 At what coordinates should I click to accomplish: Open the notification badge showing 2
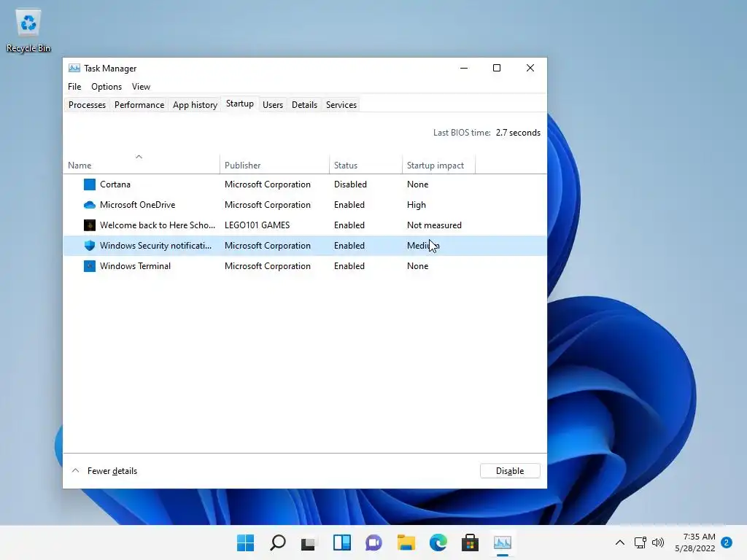pos(727,542)
